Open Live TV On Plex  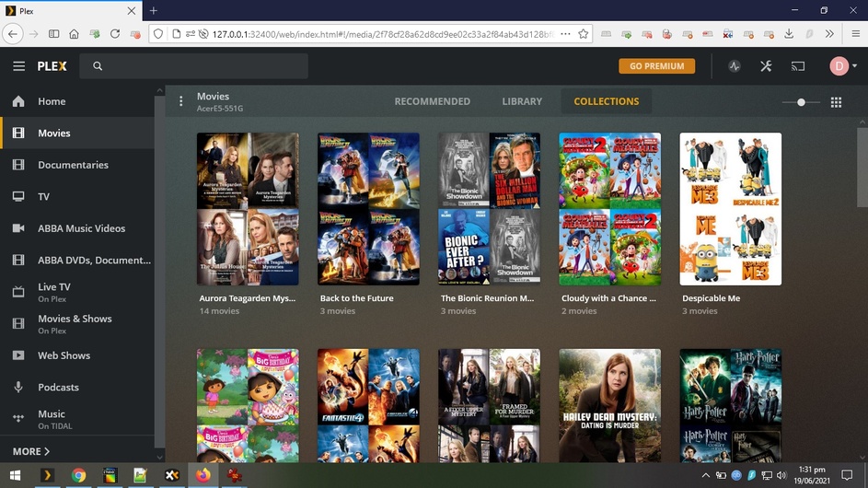pyautogui.click(x=77, y=292)
